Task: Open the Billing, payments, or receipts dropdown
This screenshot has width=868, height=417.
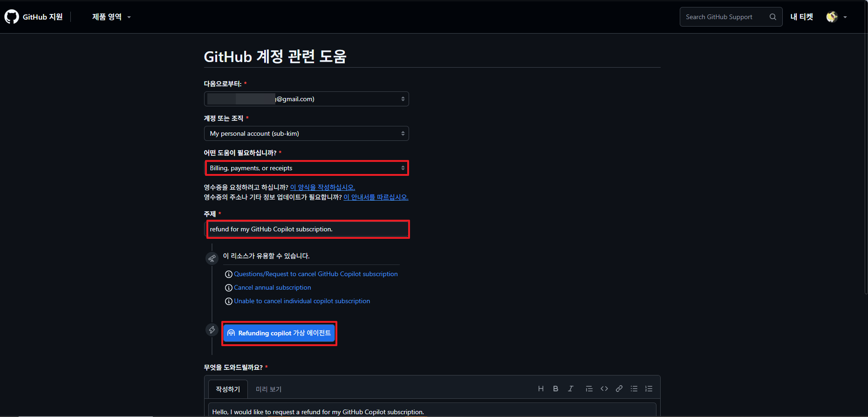Action: [306, 168]
